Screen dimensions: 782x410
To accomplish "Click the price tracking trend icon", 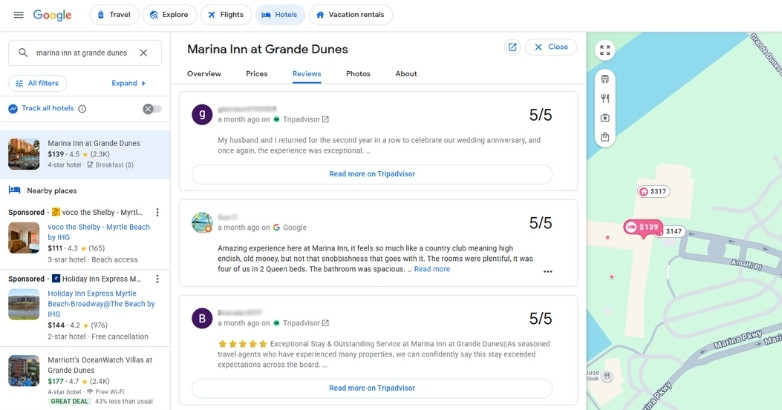I will pos(13,108).
